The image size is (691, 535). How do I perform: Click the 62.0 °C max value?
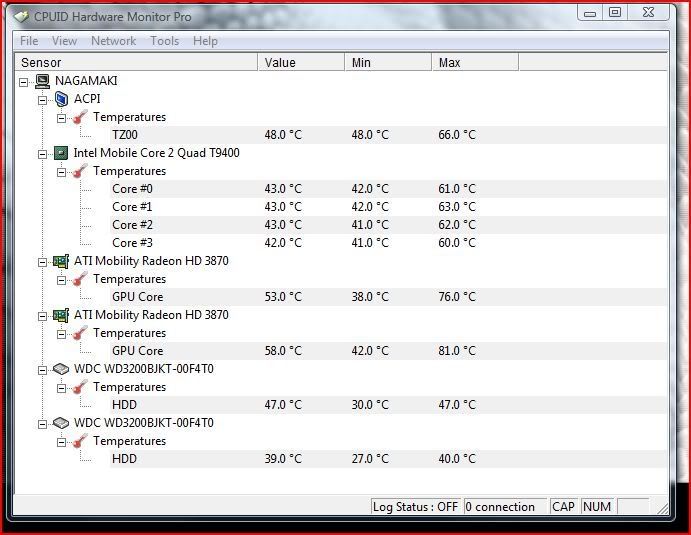[457, 225]
